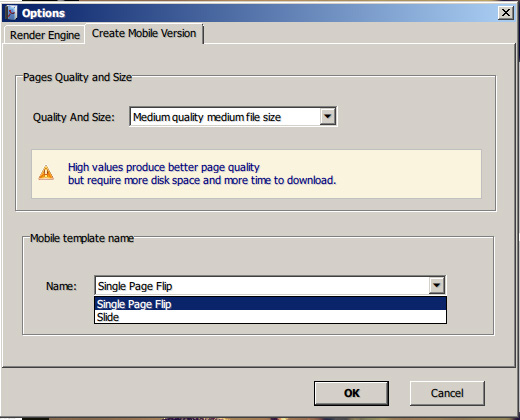The height and width of the screenshot is (420, 520).
Task: Collapse the Name dropdown using its arrow
Action: tap(437, 285)
